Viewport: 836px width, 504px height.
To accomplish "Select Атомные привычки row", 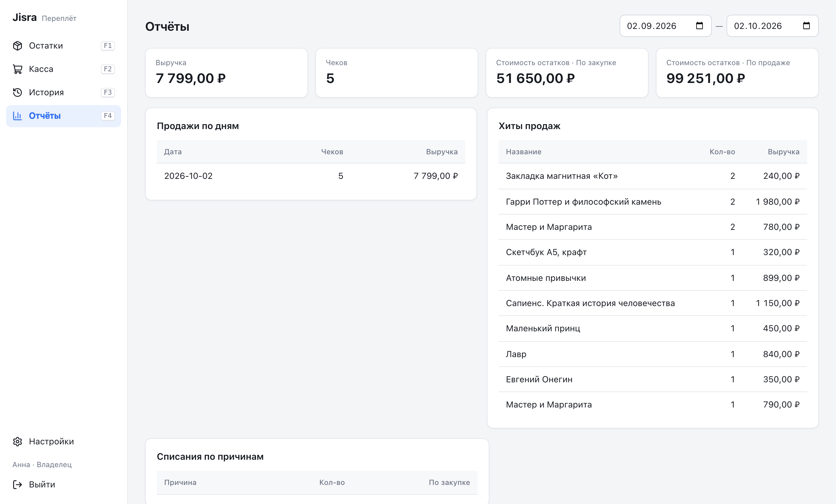I will [x=653, y=278].
